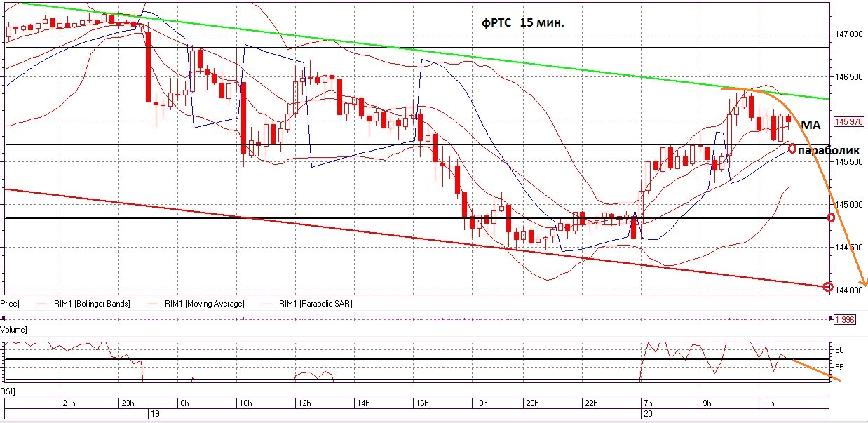Viewport: 868px width, 423px height.
Task: Click the volume value 1 996
Action: coord(845,320)
